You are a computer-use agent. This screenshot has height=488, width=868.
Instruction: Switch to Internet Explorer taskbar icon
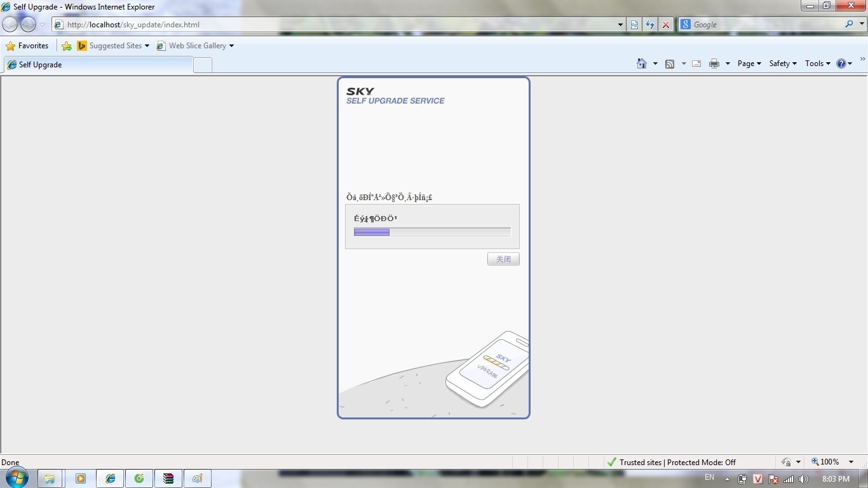coord(111,478)
